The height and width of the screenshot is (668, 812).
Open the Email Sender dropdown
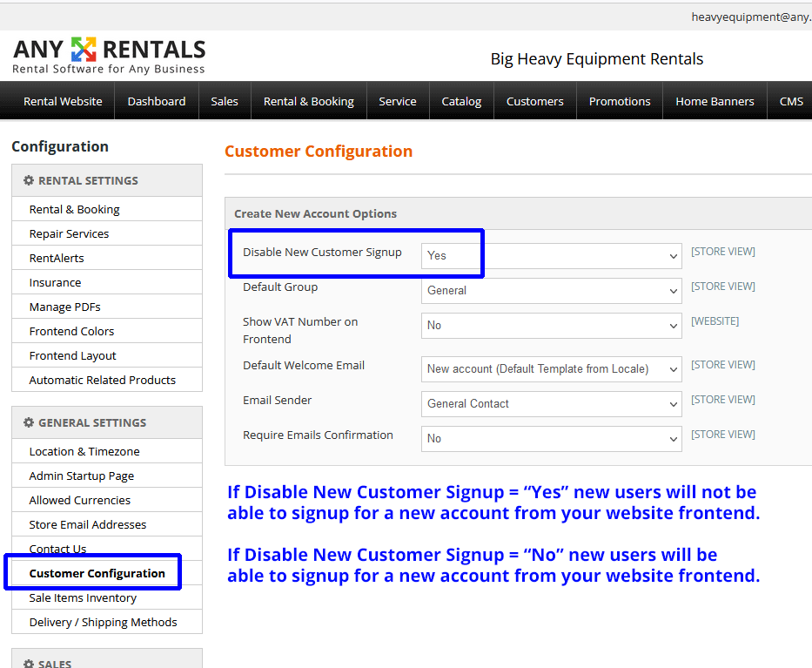pos(551,404)
